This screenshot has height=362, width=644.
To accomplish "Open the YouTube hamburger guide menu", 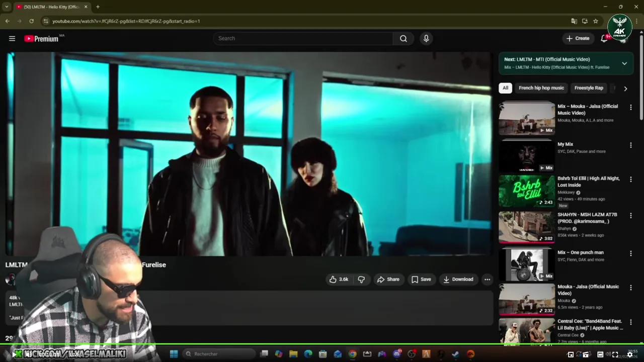I will point(12,39).
